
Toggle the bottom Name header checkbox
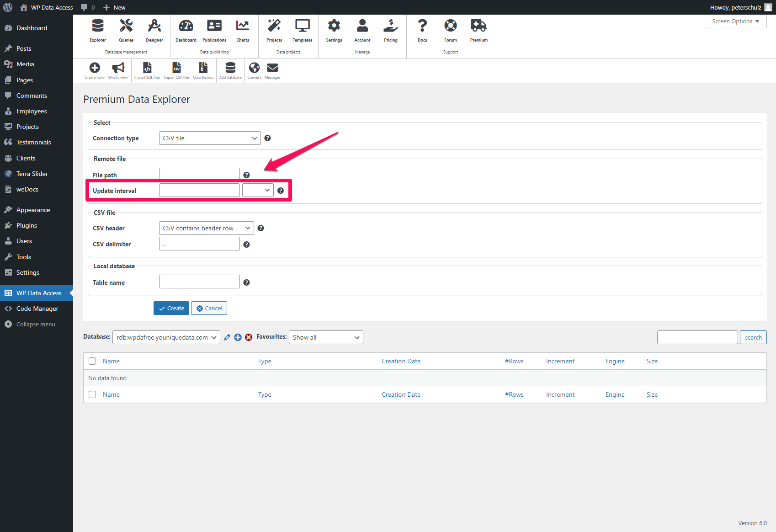coord(92,394)
